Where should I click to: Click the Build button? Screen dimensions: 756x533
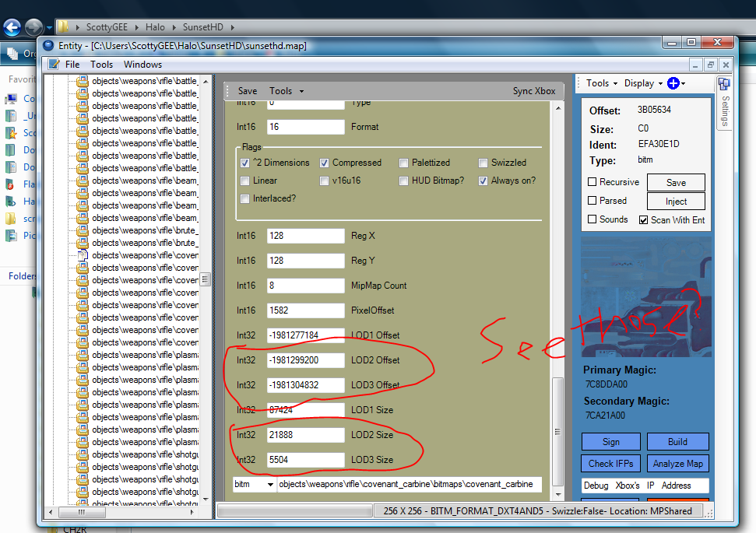(677, 441)
